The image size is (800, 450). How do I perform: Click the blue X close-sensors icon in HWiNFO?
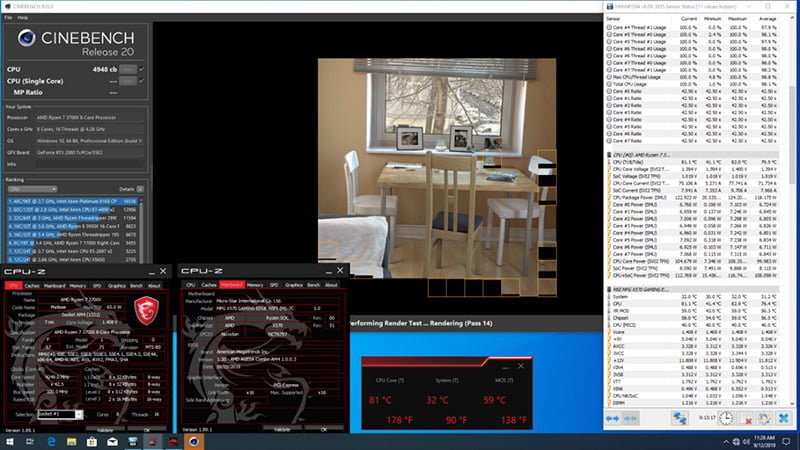(x=784, y=418)
